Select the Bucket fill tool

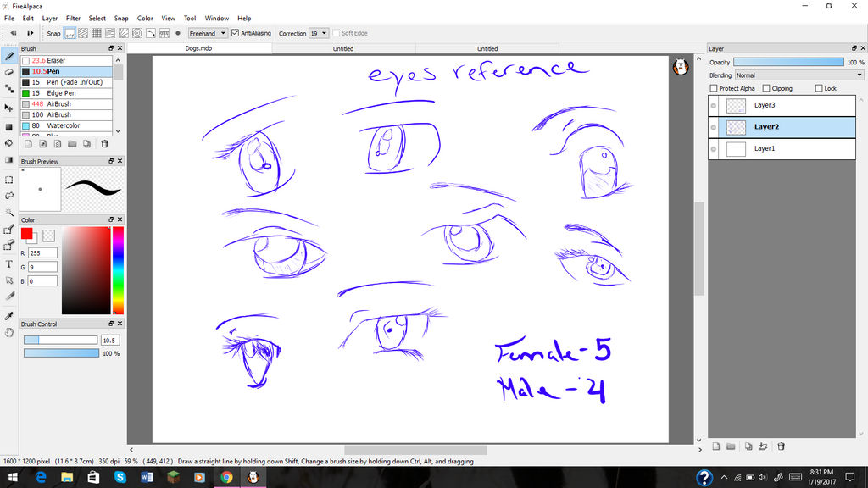pyautogui.click(x=9, y=142)
